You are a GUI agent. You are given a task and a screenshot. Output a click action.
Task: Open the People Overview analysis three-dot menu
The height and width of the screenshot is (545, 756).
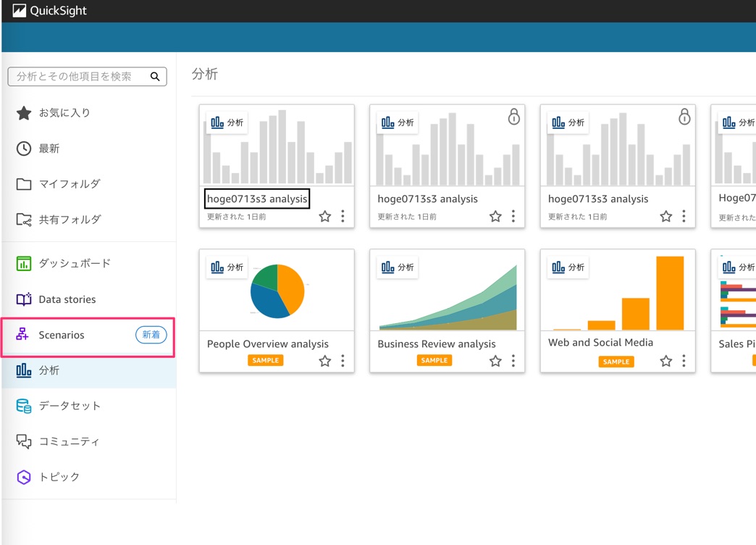click(343, 361)
